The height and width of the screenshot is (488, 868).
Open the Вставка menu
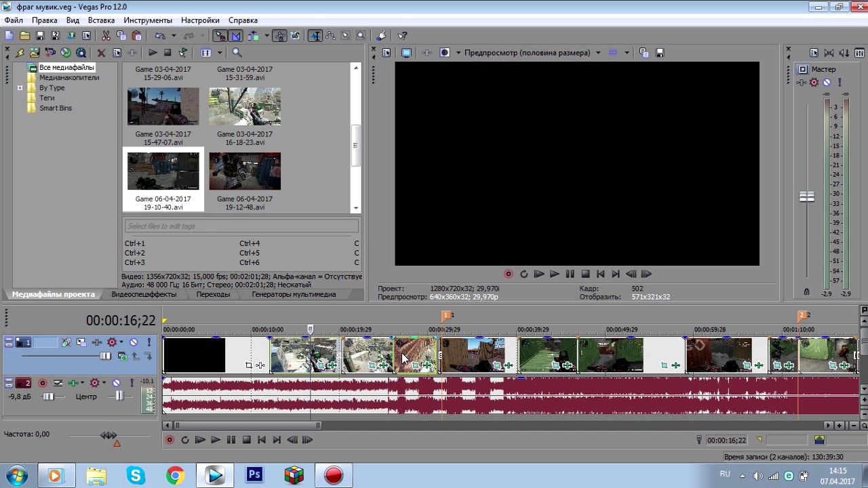101,20
